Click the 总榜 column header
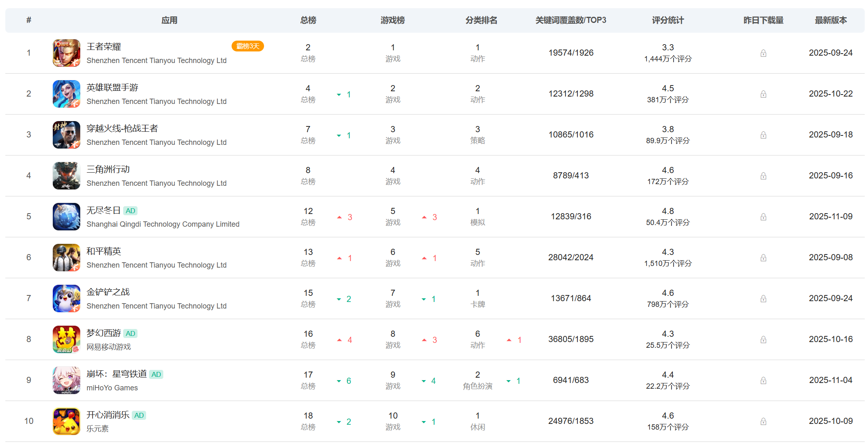Image resolution: width=868 pixels, height=446 pixels. click(x=308, y=20)
